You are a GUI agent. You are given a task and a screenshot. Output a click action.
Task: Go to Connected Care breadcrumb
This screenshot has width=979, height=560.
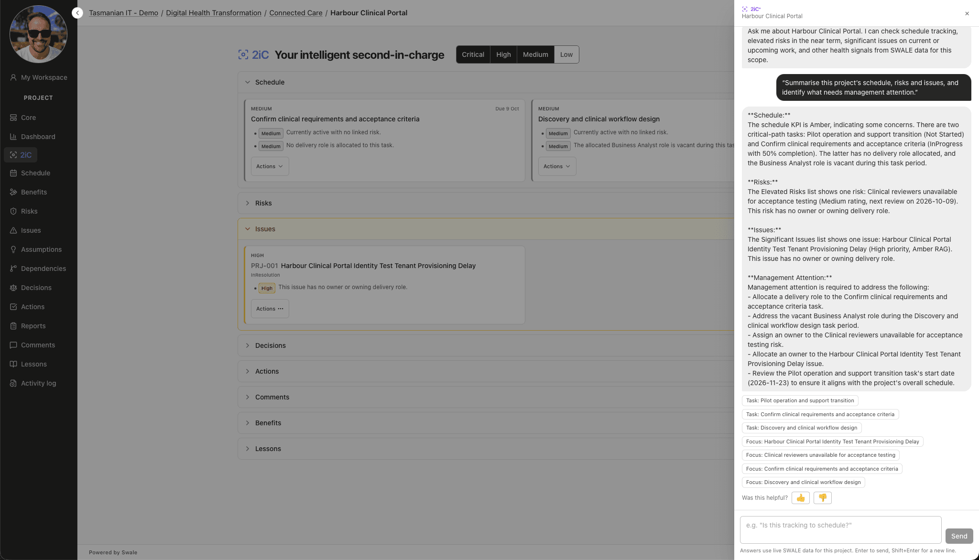[296, 13]
